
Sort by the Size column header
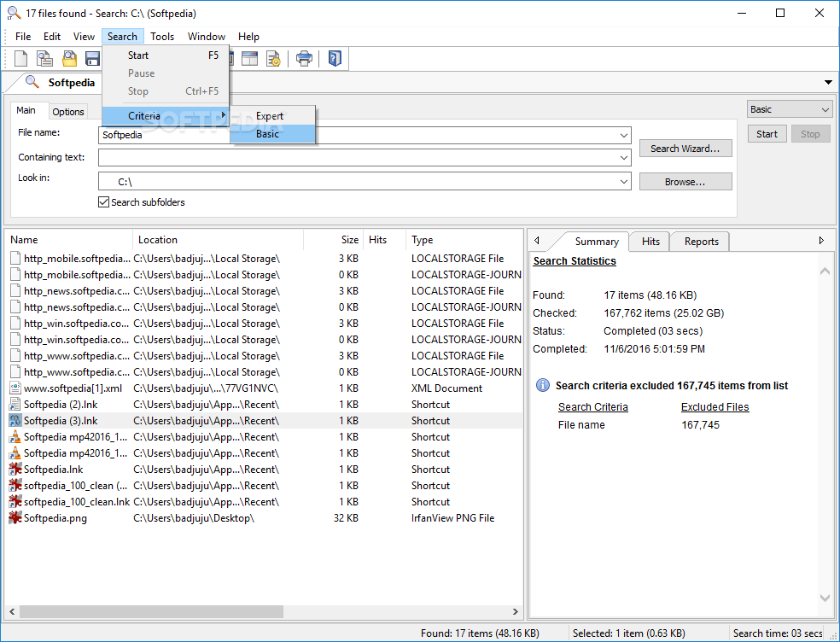pyautogui.click(x=333, y=240)
